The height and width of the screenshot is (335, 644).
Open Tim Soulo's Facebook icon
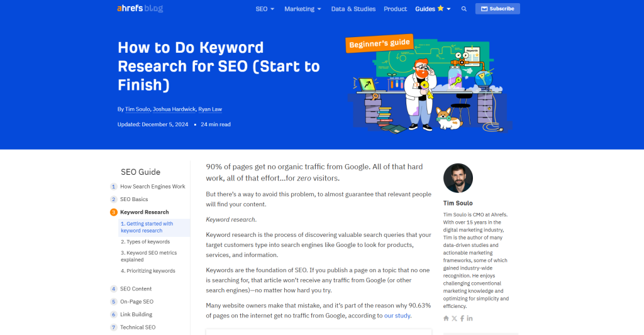(x=462, y=318)
